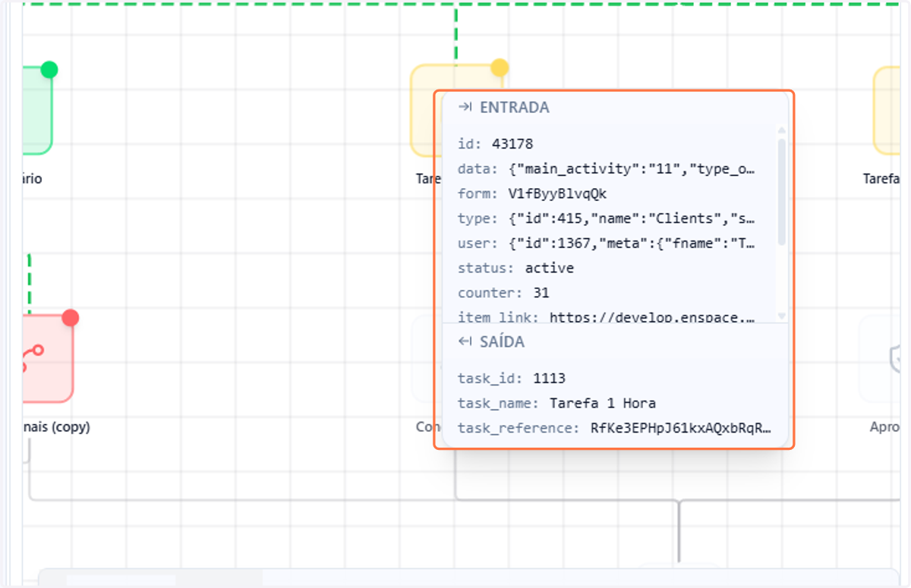Click the 'data:' key label
This screenshot has height=588, width=911.
[x=478, y=169]
